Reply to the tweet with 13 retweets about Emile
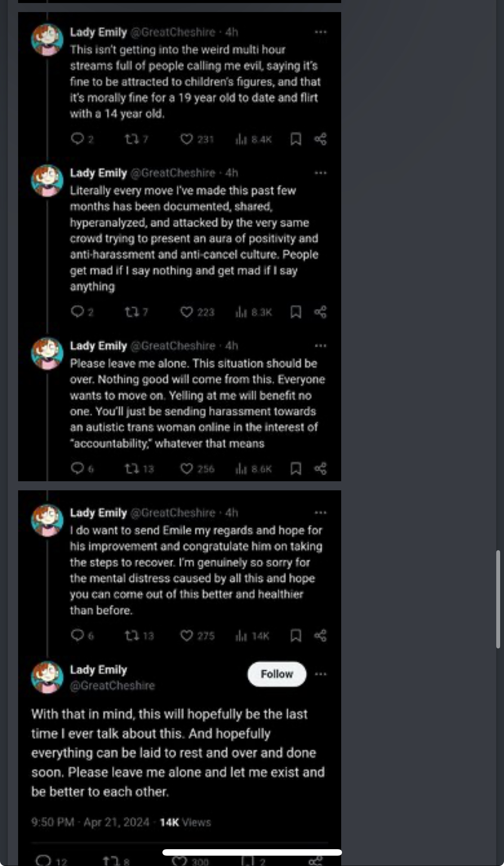Viewport: 504px width, 866px height. [77, 635]
